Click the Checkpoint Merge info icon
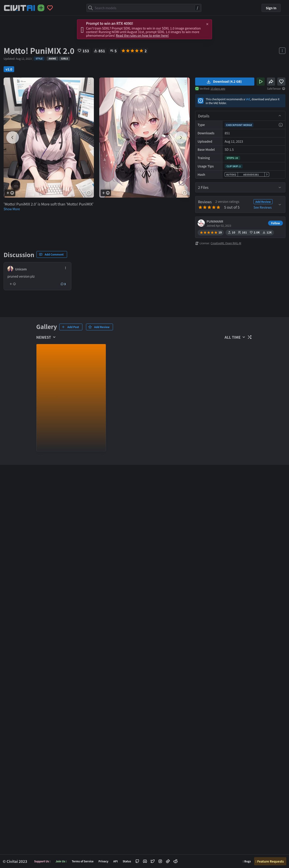 point(281,125)
